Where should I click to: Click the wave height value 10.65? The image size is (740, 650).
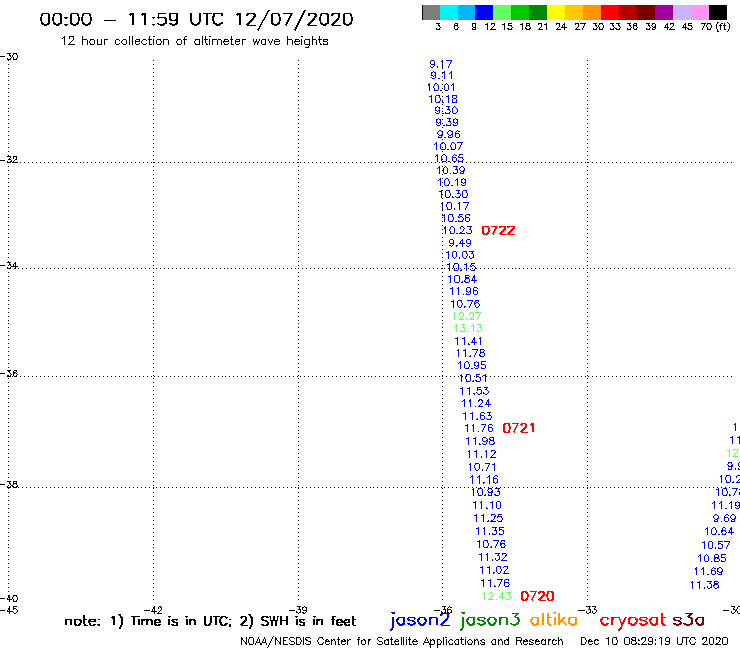pyautogui.click(x=449, y=158)
